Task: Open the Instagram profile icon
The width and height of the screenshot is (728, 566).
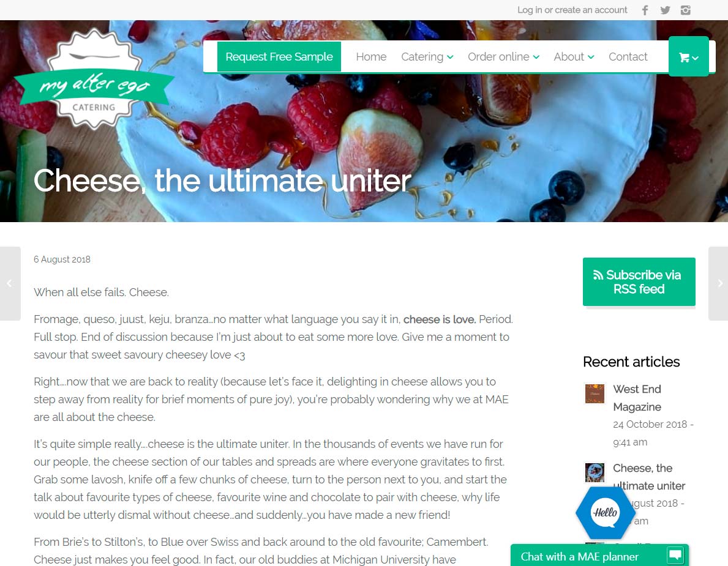Action: [x=686, y=10]
